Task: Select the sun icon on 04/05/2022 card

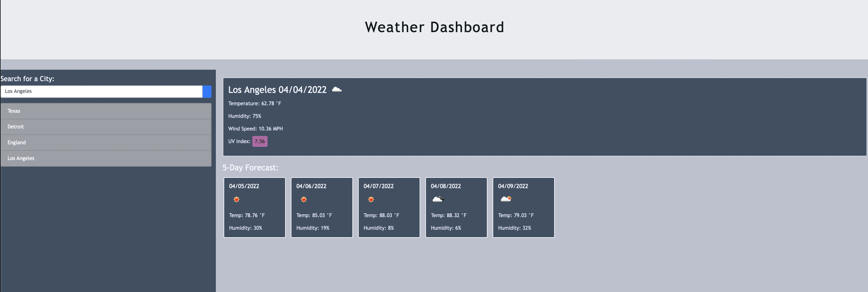Action: coord(237,199)
